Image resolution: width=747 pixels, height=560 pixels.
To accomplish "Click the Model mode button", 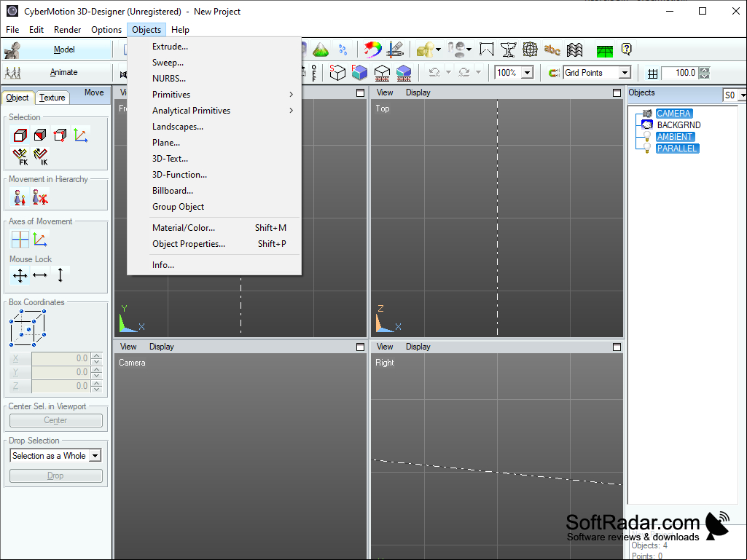I will [57, 50].
